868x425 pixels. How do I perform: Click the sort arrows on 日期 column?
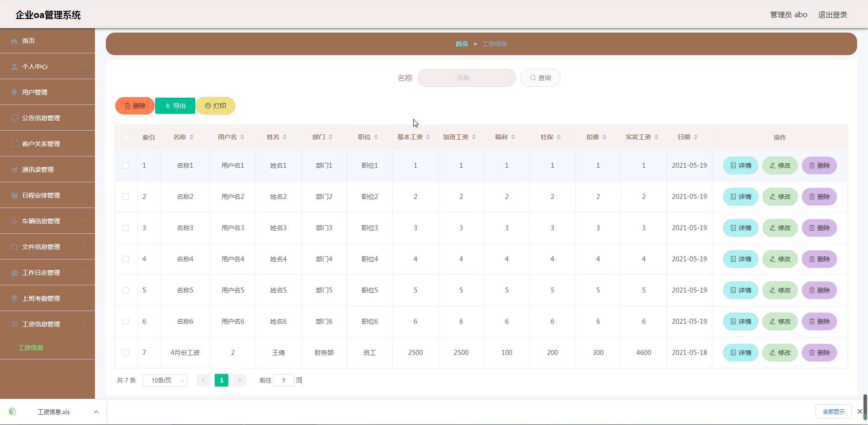(x=695, y=137)
